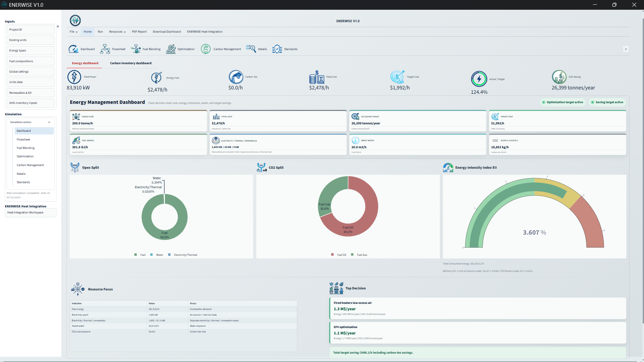The height and width of the screenshot is (362, 644).
Task: Click the Energy Intensity Index EII icon
Action: [x=448, y=167]
